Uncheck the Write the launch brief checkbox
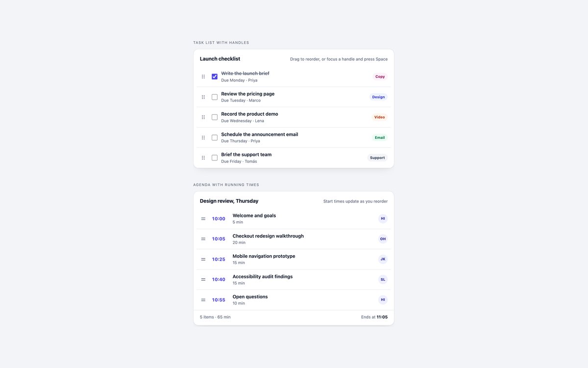Viewport: 588px width, 368px height. (215, 77)
